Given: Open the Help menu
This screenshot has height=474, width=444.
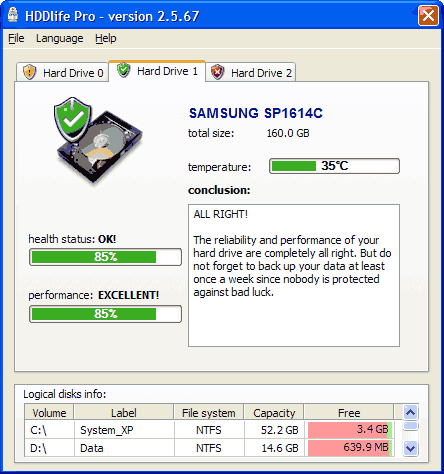Looking at the screenshot, I should point(106,38).
